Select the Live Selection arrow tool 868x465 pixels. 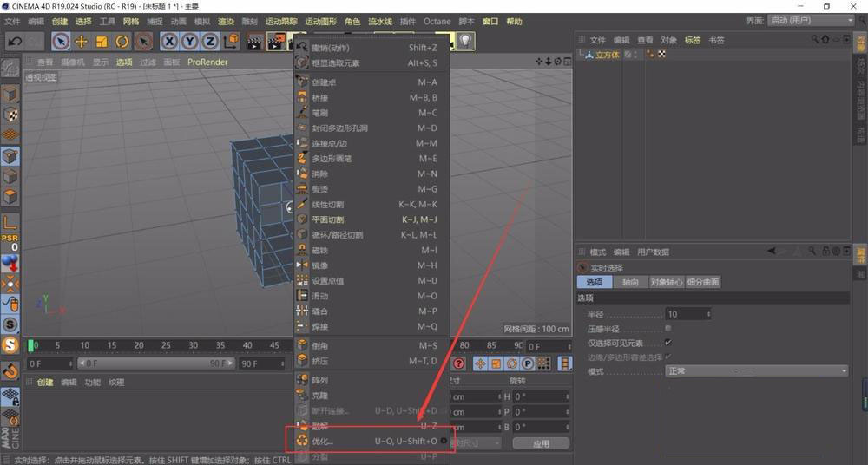pos(61,41)
